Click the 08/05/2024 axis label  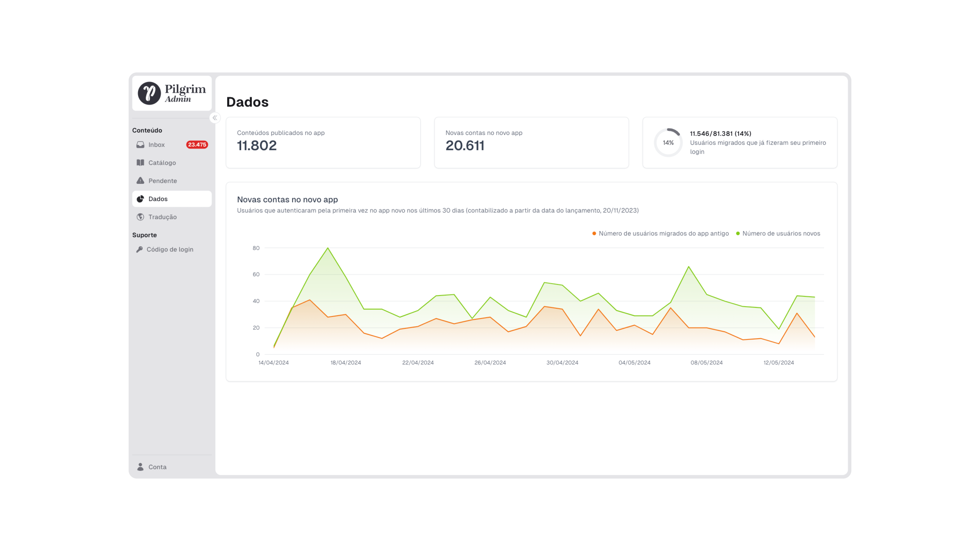(706, 362)
